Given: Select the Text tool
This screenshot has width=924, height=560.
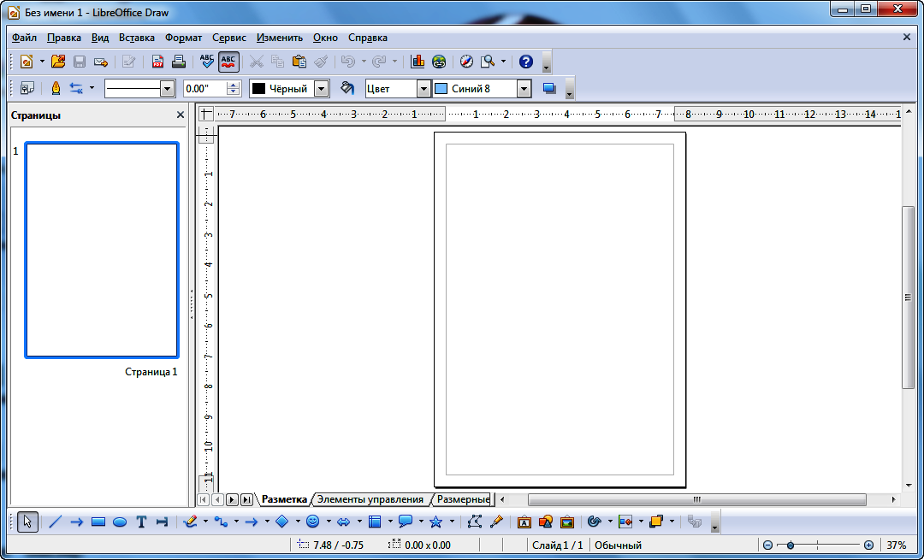Looking at the screenshot, I should (x=141, y=522).
